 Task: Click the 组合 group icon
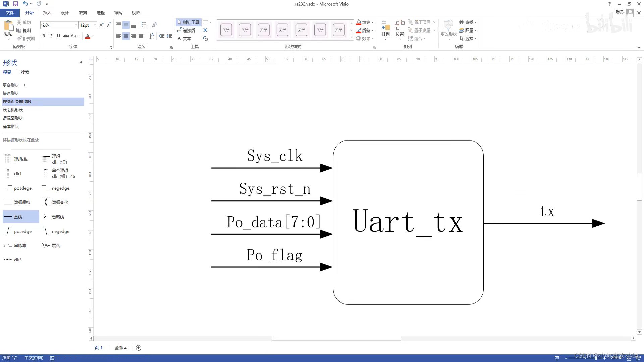click(417, 38)
